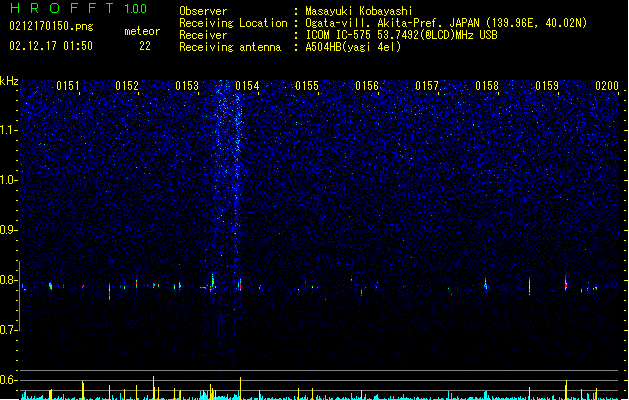The image size is (629, 400).
Task: Click the 0158 time marker
Action: tap(487, 86)
